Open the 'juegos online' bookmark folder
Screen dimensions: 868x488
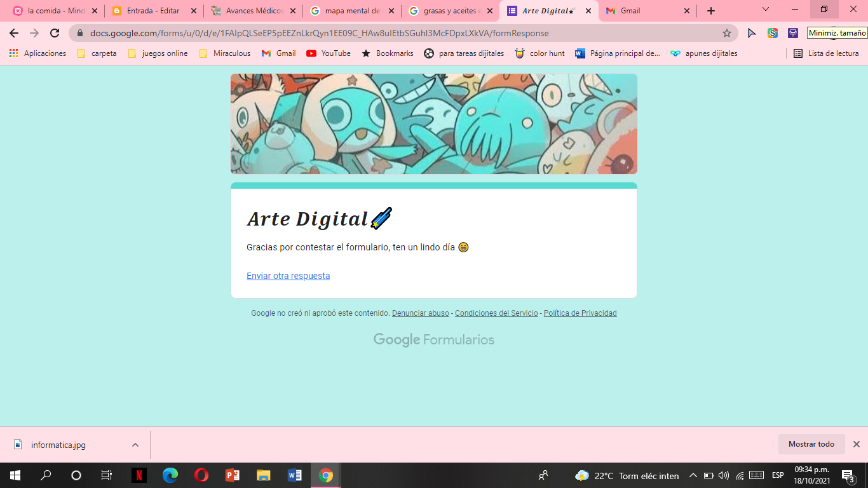(158, 53)
